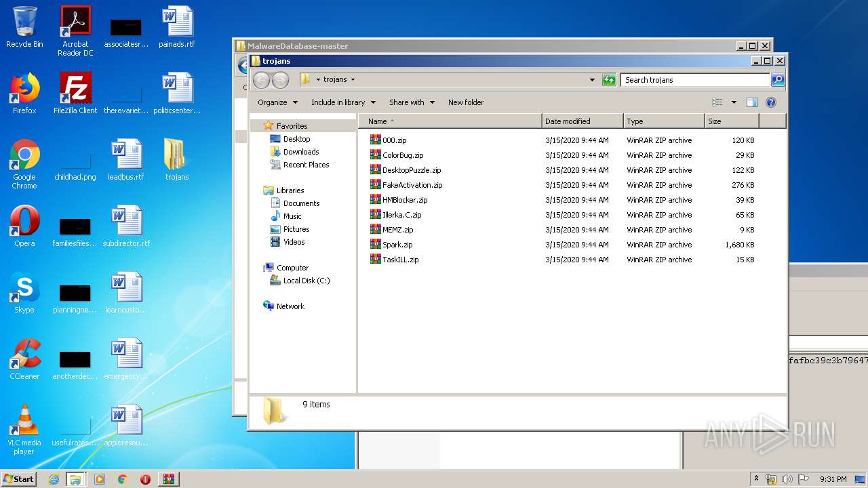Select Documents library

pyautogui.click(x=301, y=203)
